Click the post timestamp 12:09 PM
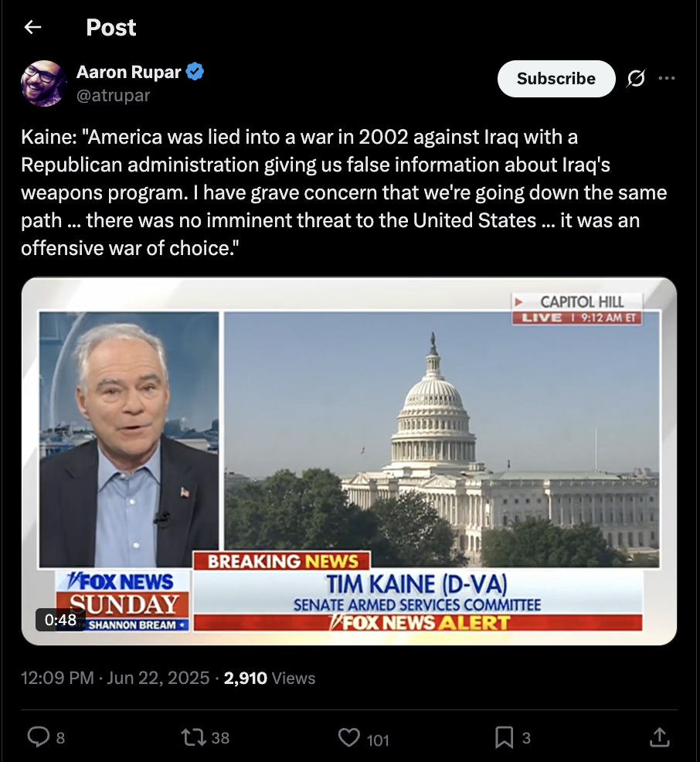Screen dimensions: 700x762 tap(57, 678)
